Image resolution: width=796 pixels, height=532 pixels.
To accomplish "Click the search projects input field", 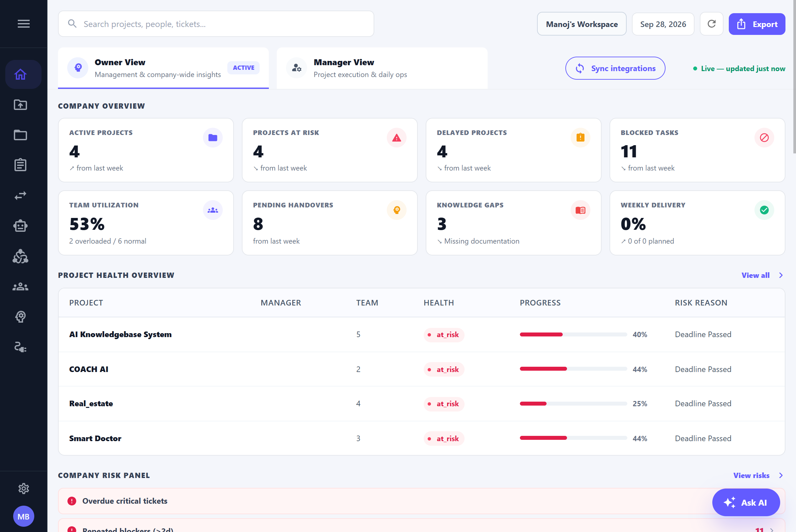I will 216,24.
